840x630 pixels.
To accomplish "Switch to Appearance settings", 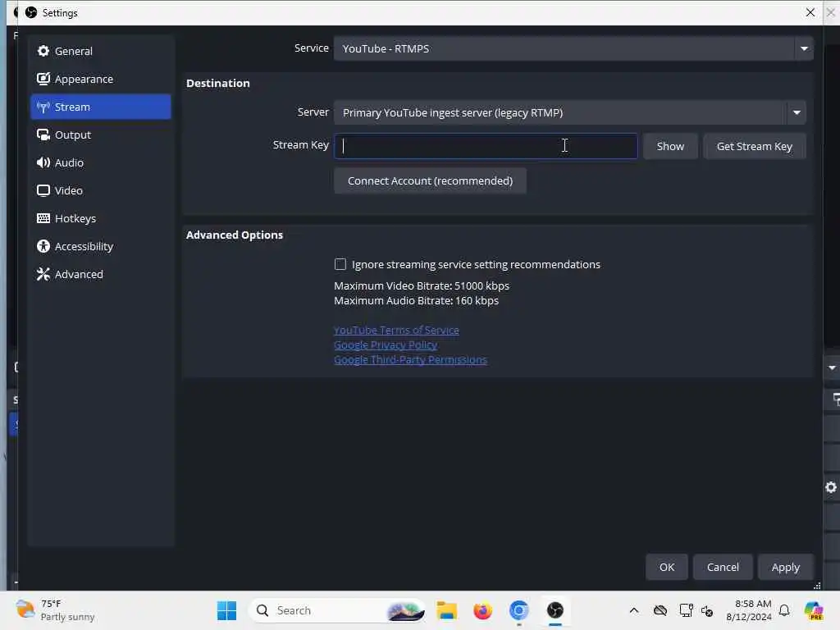I will pyautogui.click(x=101, y=79).
